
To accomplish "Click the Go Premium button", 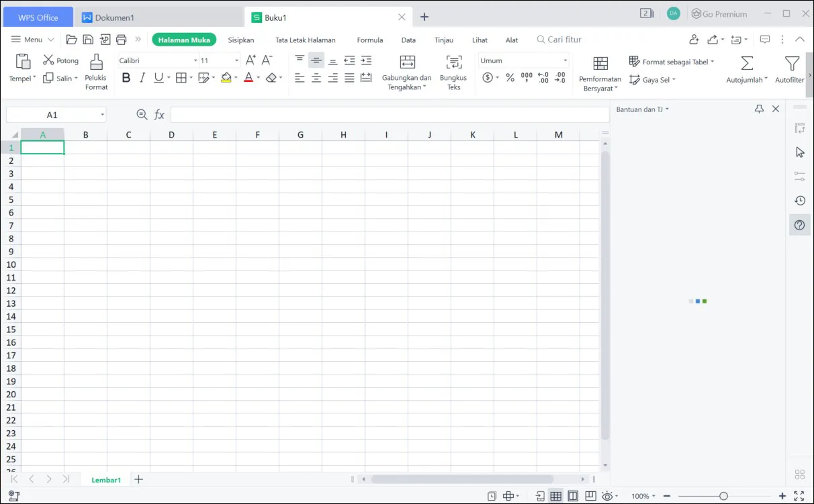I will [719, 13].
